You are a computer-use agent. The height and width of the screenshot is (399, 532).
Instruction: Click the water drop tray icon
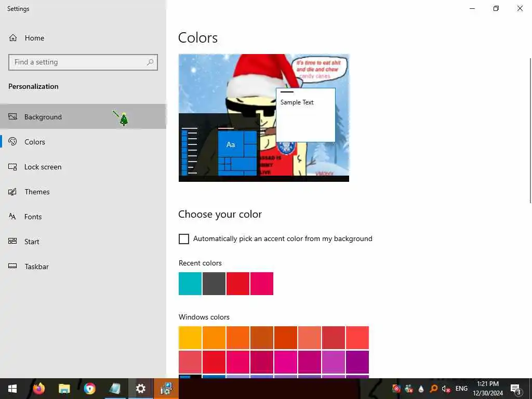(x=421, y=389)
